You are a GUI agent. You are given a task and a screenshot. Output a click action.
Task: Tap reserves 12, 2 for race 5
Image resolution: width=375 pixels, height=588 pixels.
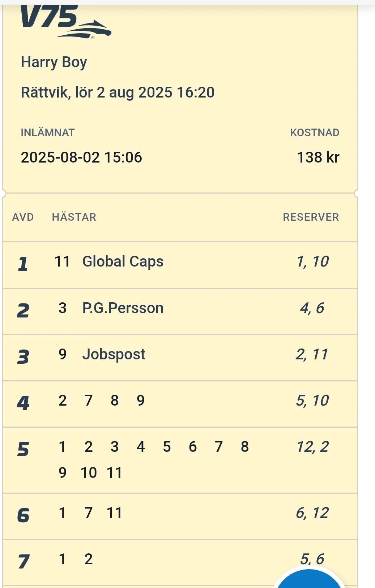[312, 447]
